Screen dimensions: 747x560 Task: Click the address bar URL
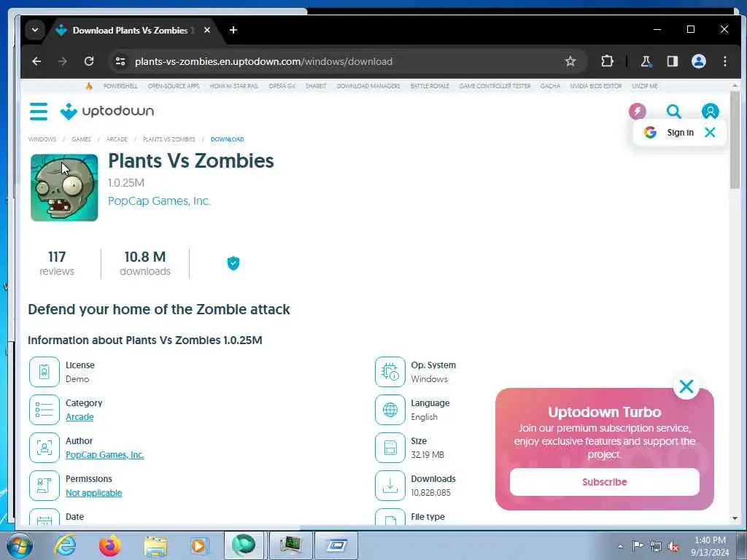click(263, 61)
